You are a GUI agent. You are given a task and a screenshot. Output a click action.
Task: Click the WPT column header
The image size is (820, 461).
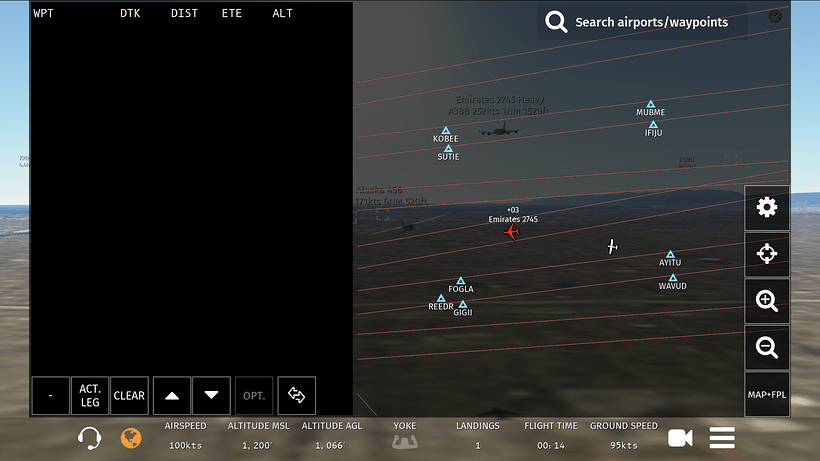pos(43,13)
